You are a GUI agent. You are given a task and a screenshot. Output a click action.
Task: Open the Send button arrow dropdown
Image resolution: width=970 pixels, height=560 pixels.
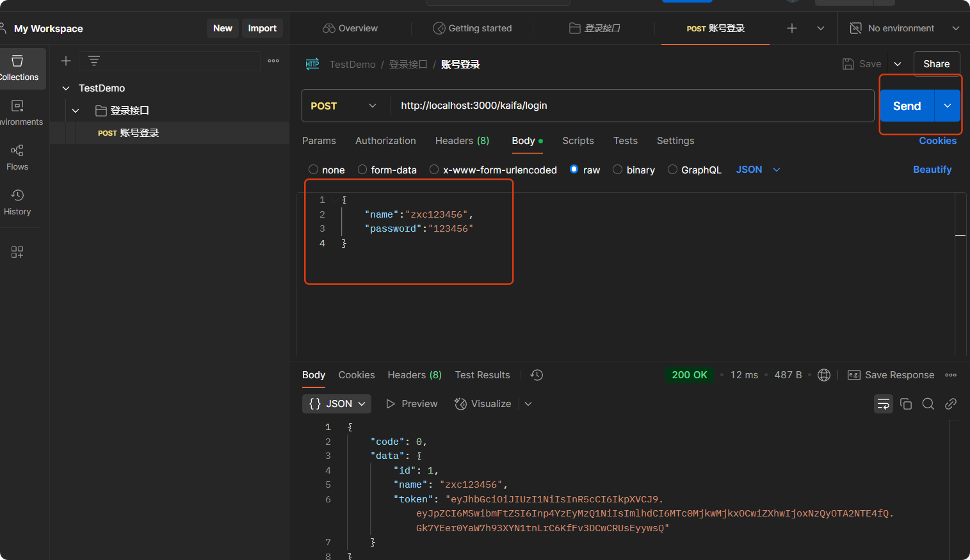(948, 106)
